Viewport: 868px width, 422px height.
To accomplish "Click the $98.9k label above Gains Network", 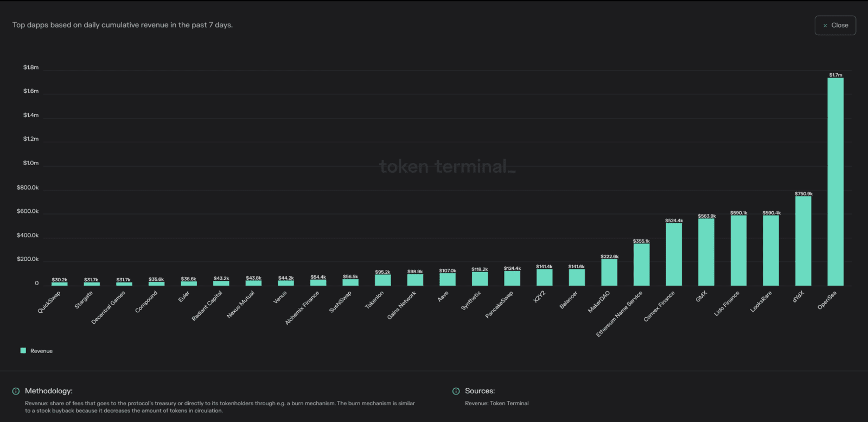I will point(415,272).
